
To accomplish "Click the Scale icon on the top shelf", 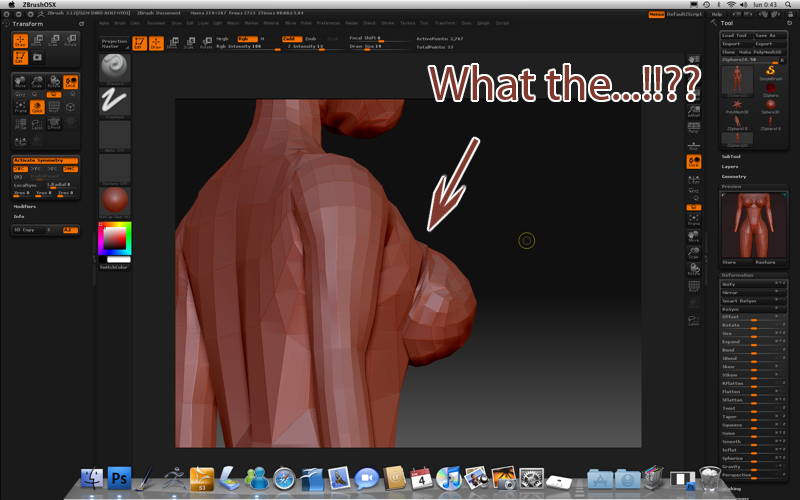I will click(x=189, y=43).
